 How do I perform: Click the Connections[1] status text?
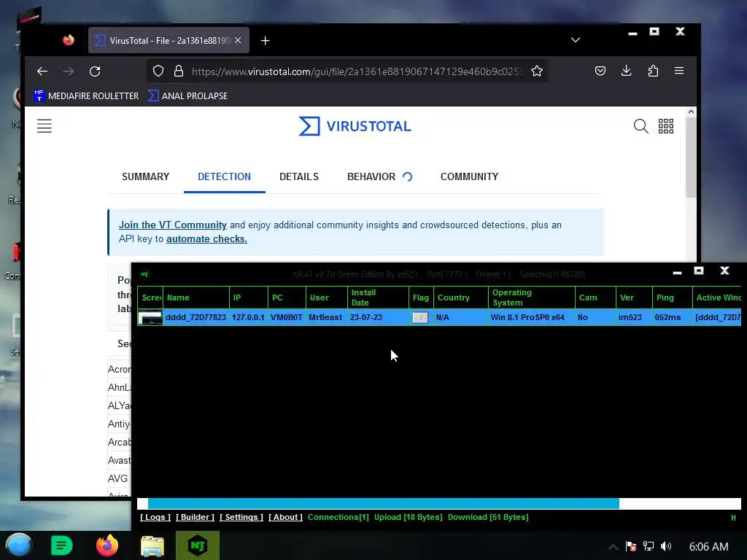[338, 517]
